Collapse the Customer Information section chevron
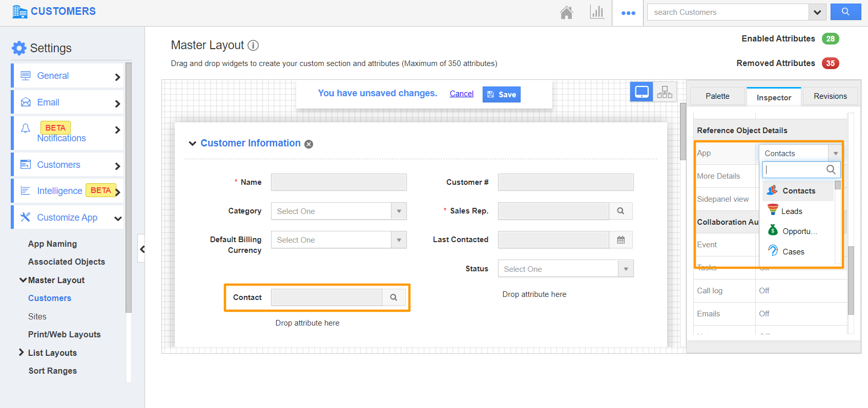This screenshot has height=408, width=868. [193, 143]
